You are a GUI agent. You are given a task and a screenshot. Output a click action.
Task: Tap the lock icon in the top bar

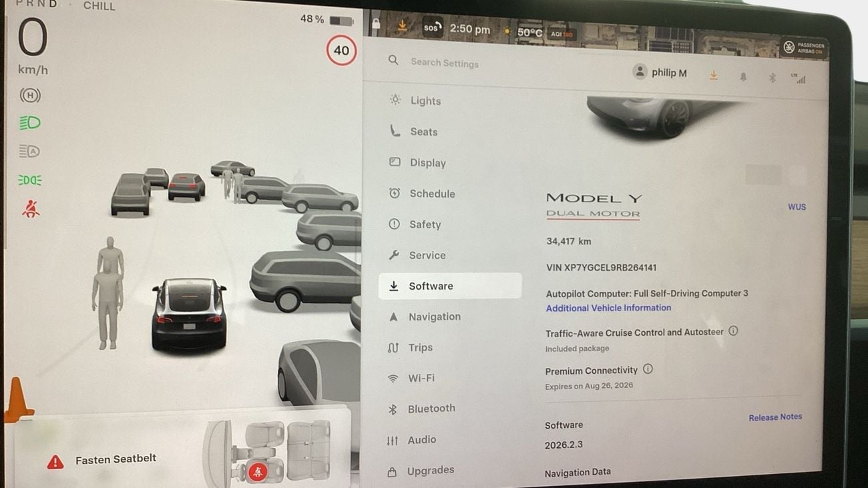point(376,24)
